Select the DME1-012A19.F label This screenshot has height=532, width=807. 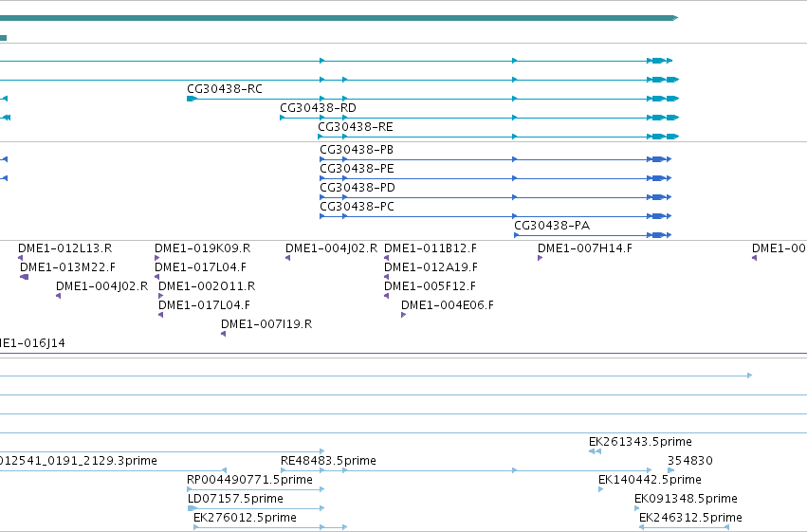click(431, 267)
